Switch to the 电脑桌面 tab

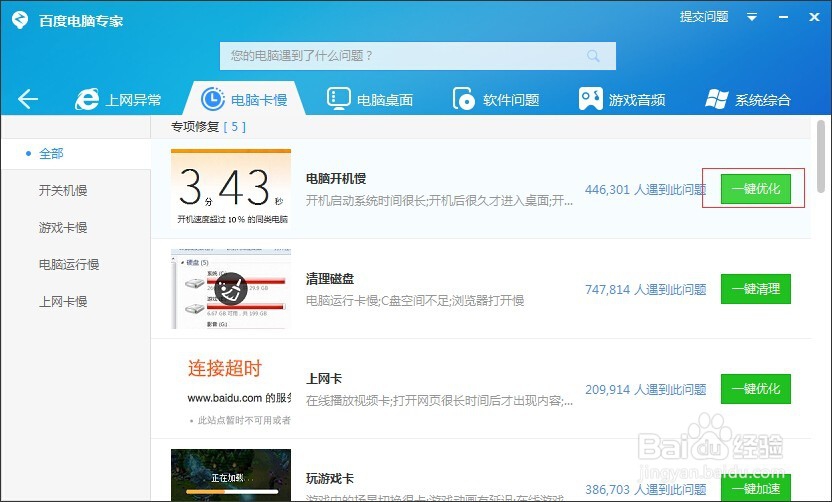coord(370,99)
